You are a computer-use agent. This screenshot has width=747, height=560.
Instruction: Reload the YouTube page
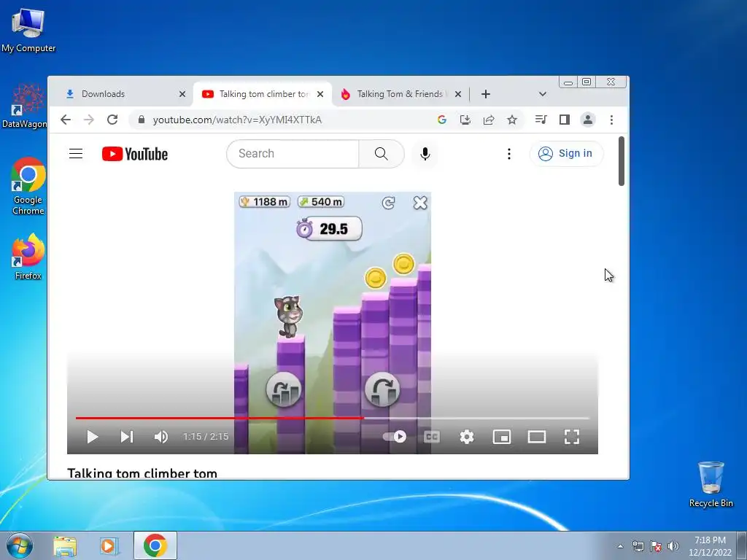[x=112, y=120]
